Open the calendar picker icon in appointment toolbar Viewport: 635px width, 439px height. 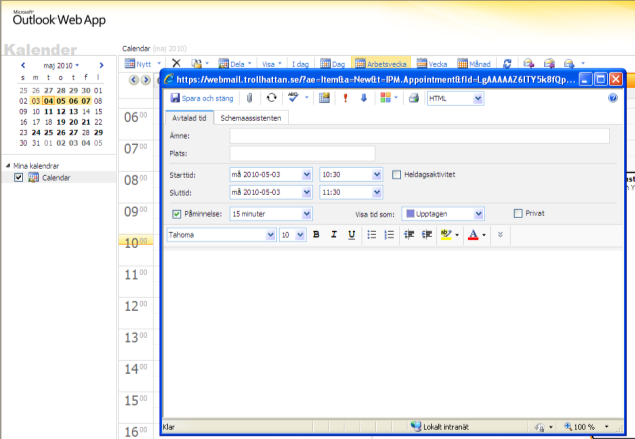pos(324,98)
